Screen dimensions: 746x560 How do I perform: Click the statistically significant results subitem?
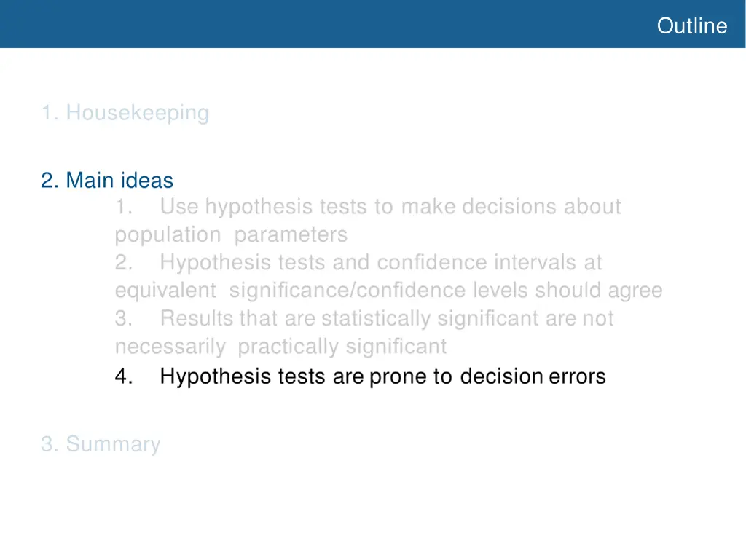click(364, 332)
